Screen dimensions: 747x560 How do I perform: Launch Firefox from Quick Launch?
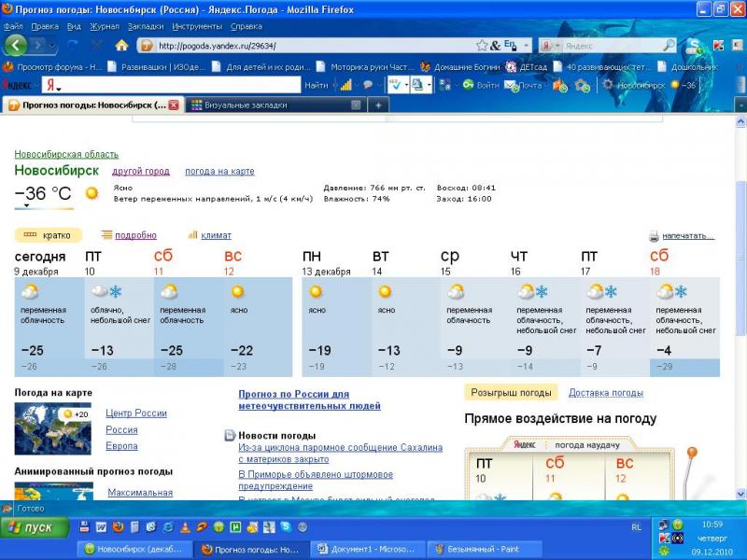(119, 527)
